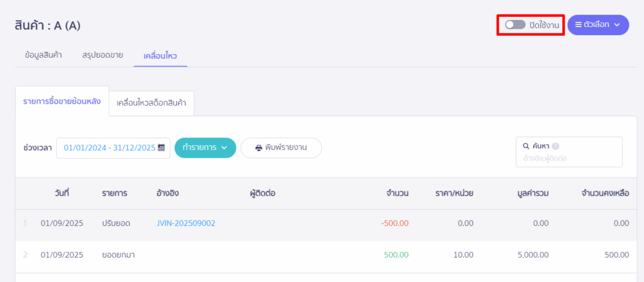Toggle the ปิดใช้งาน switch
Viewport: 644px width, 282px height.
515,24
